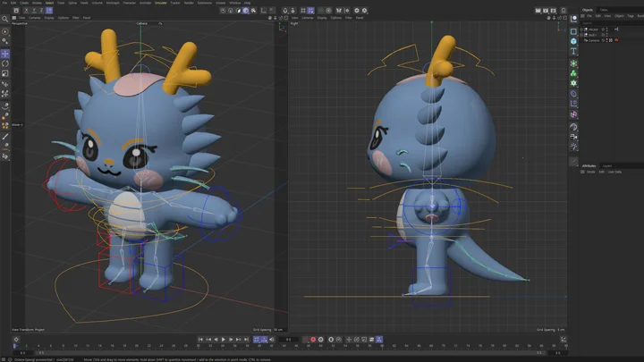Viewport: 644px width, 362px height.
Task: Toggle the X axis lock icon
Action: [26, 11]
